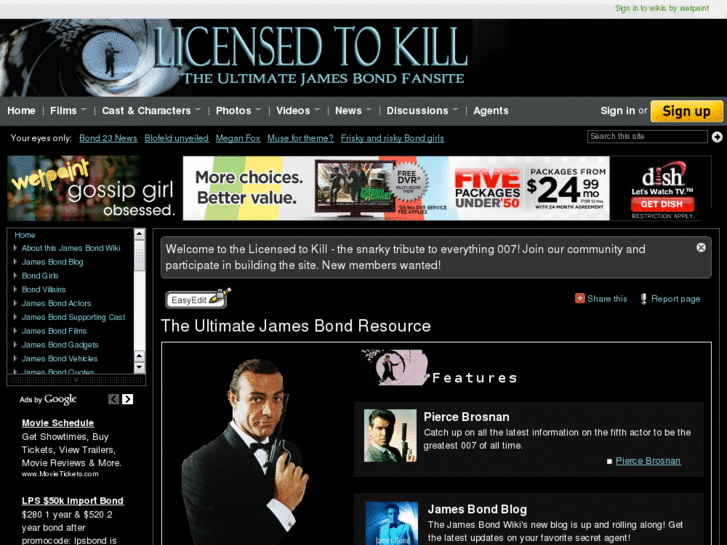Click the James Bond Blog feature heading
This screenshot has width=727, height=545.
tap(477, 509)
